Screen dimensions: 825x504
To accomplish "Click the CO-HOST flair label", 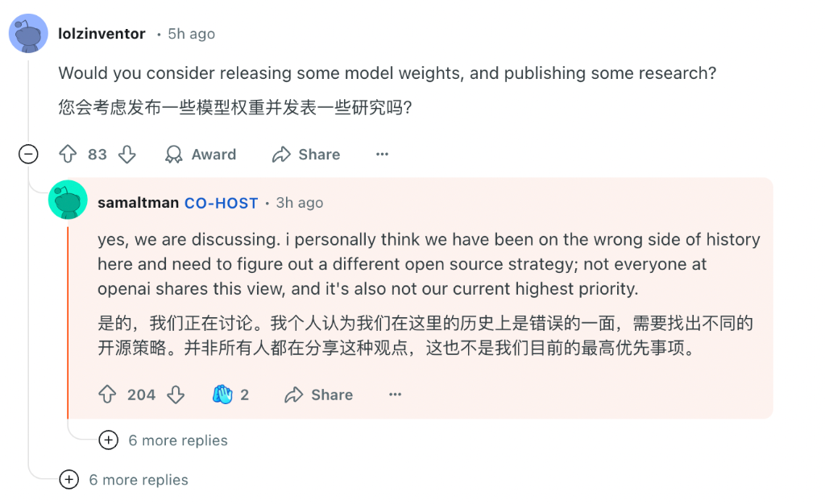I will [221, 202].
